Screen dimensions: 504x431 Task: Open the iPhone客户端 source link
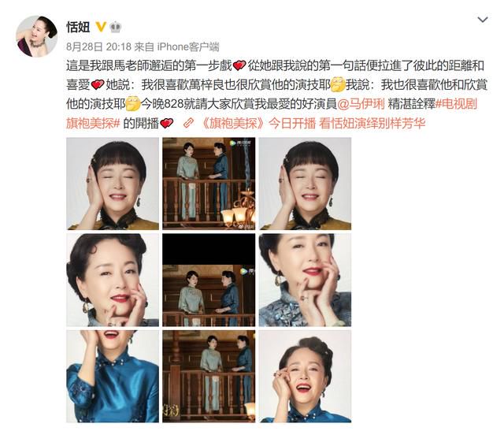point(188,47)
